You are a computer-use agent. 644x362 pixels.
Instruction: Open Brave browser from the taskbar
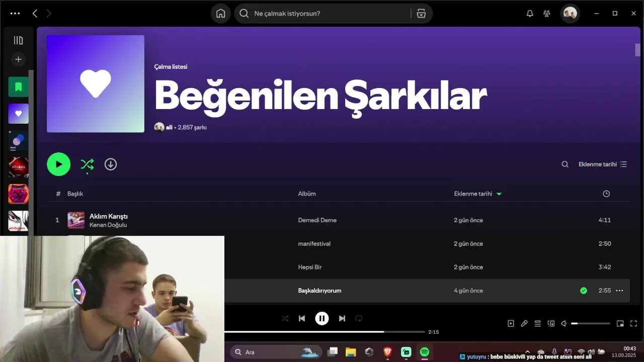coord(387,352)
